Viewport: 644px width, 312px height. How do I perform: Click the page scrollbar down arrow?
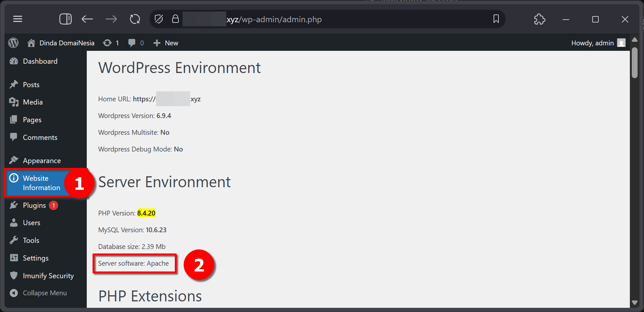[x=635, y=303]
